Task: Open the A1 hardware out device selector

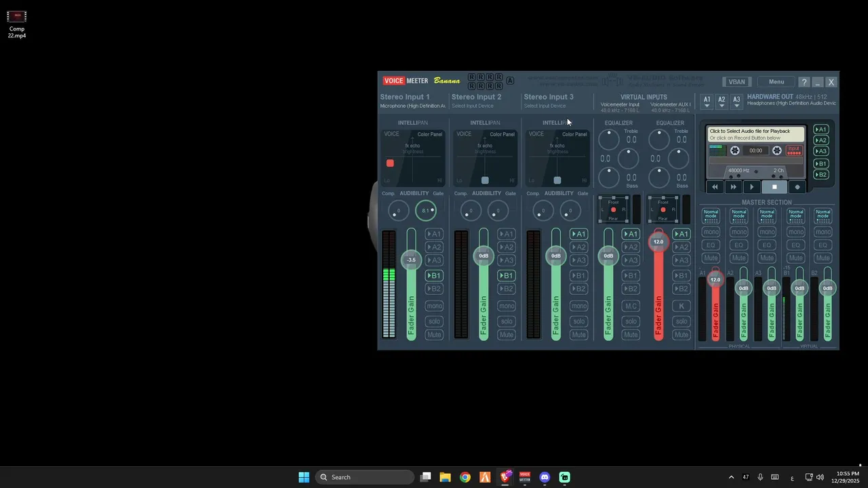Action: click(707, 102)
